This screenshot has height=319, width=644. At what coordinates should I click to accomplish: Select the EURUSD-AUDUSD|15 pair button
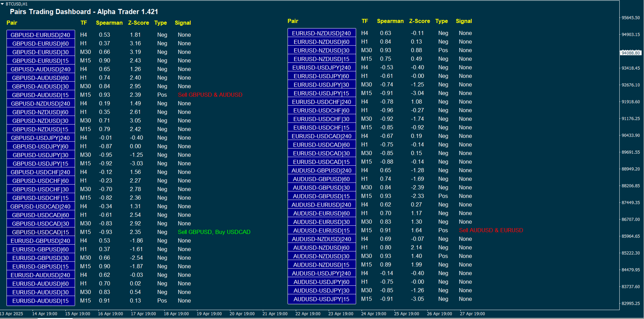pyautogui.click(x=41, y=301)
